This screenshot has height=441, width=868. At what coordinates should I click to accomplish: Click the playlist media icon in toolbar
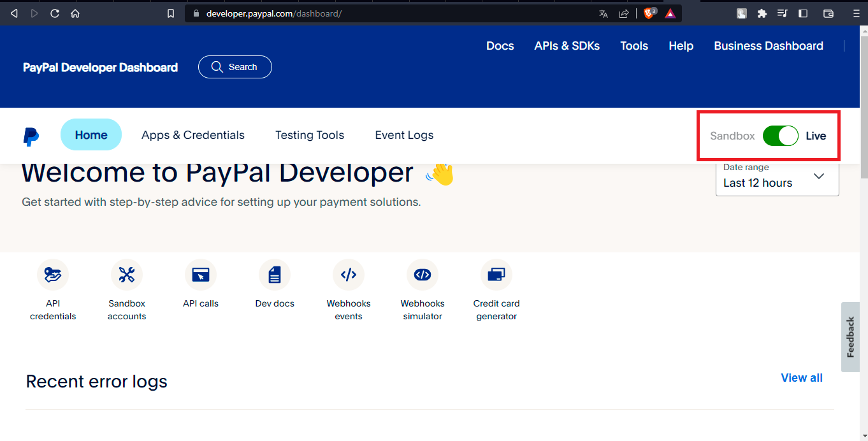tap(783, 13)
